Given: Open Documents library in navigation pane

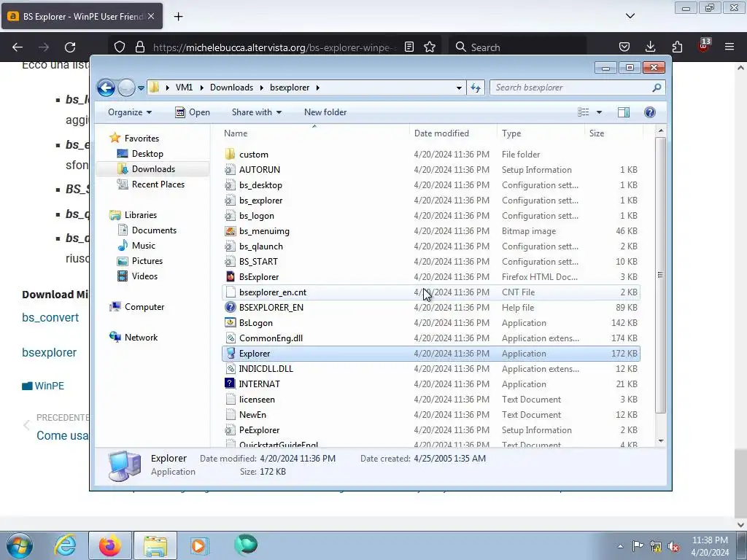Looking at the screenshot, I should (x=154, y=230).
